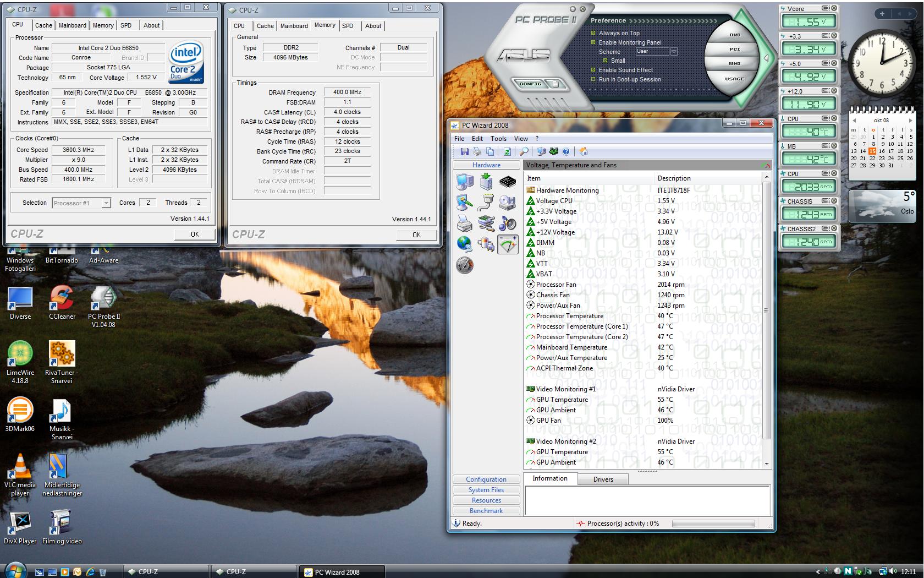Go to next month on calendar gadget
This screenshot has height=578, width=924.
[910, 120]
